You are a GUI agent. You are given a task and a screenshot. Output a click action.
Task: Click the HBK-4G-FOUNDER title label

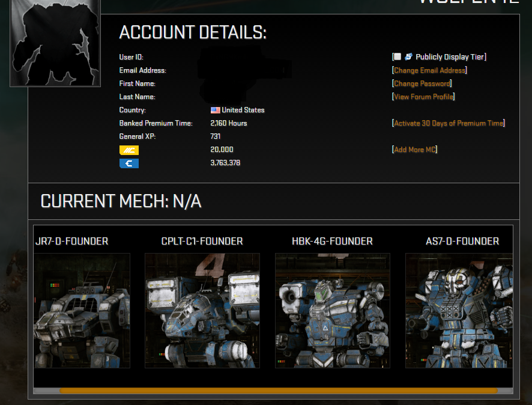pyautogui.click(x=332, y=242)
